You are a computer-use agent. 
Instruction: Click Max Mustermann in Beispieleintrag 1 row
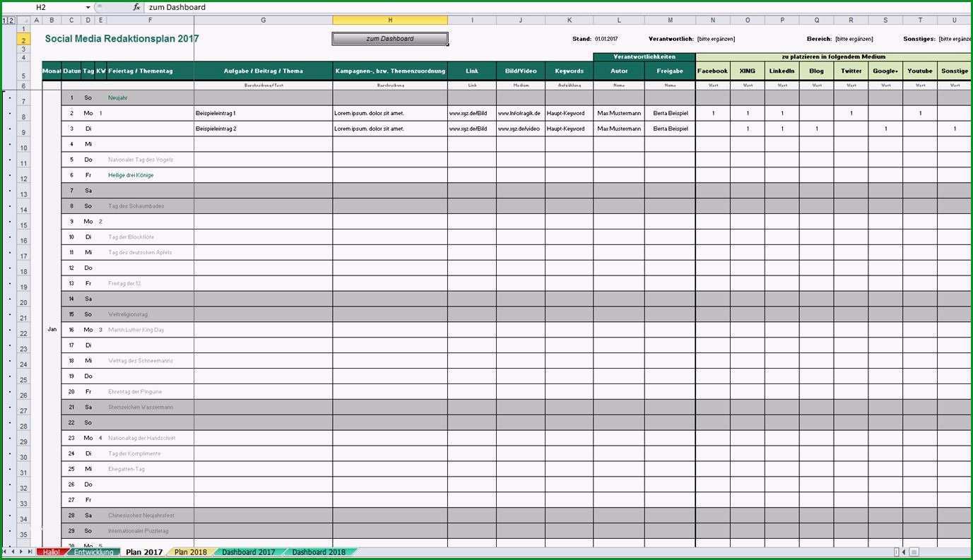coord(619,113)
